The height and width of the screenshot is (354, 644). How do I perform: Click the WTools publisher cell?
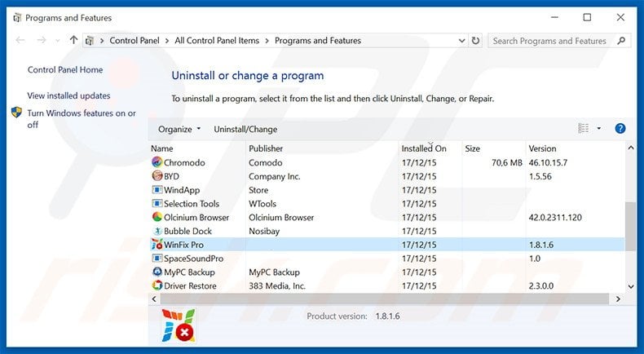262,204
